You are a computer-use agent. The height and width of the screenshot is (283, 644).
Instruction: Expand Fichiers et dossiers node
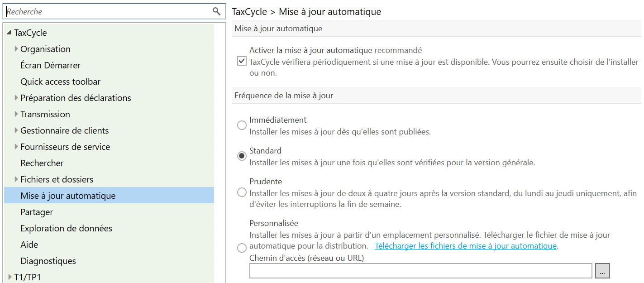(16, 179)
